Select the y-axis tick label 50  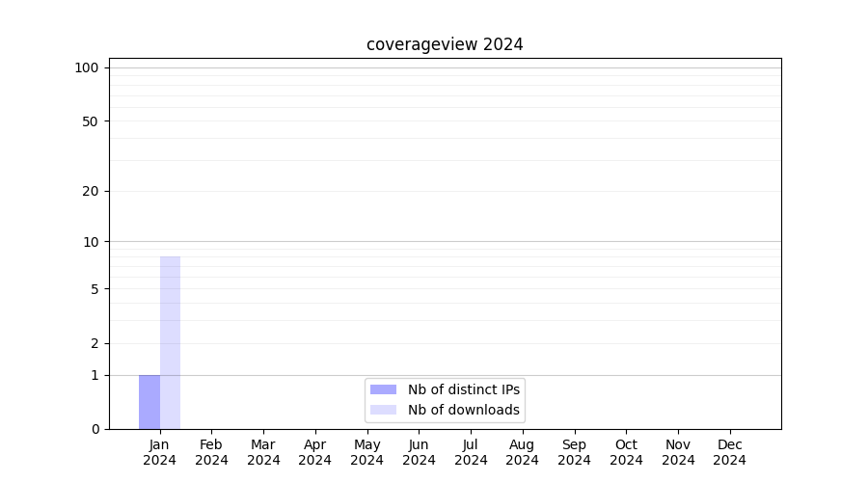(91, 121)
